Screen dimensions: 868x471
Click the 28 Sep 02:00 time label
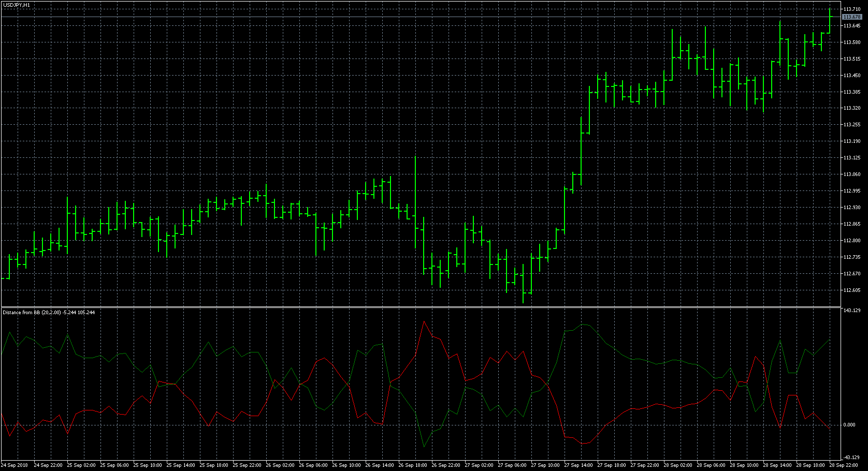(678, 465)
